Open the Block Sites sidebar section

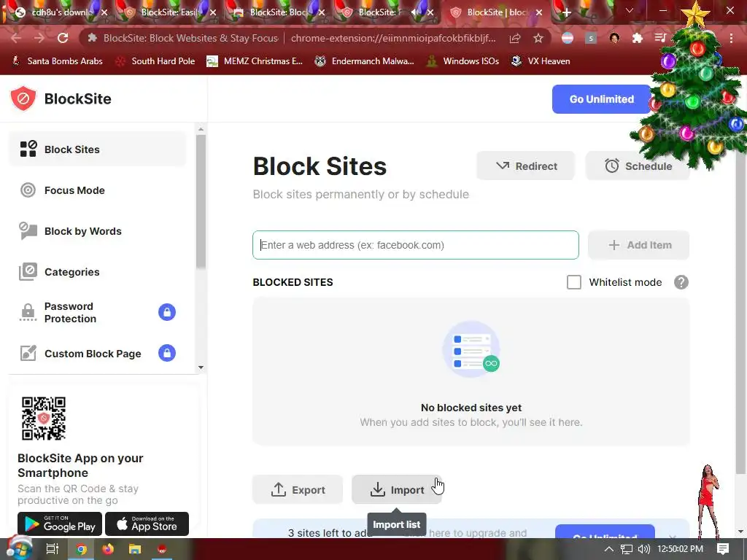pos(98,149)
